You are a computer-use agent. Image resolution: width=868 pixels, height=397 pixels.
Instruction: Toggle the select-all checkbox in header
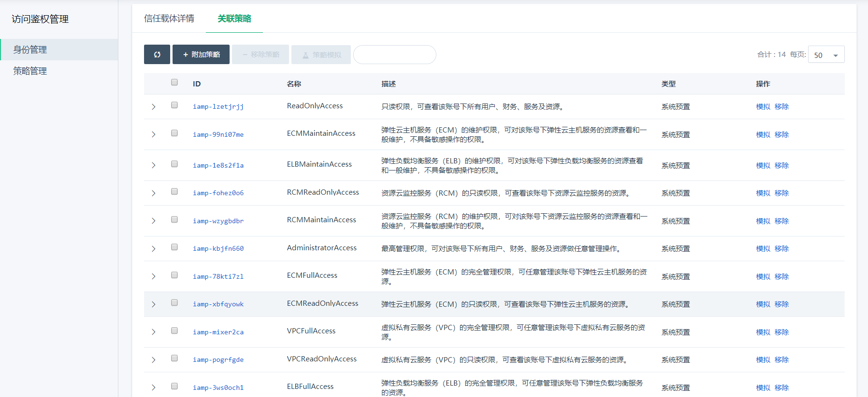point(174,83)
